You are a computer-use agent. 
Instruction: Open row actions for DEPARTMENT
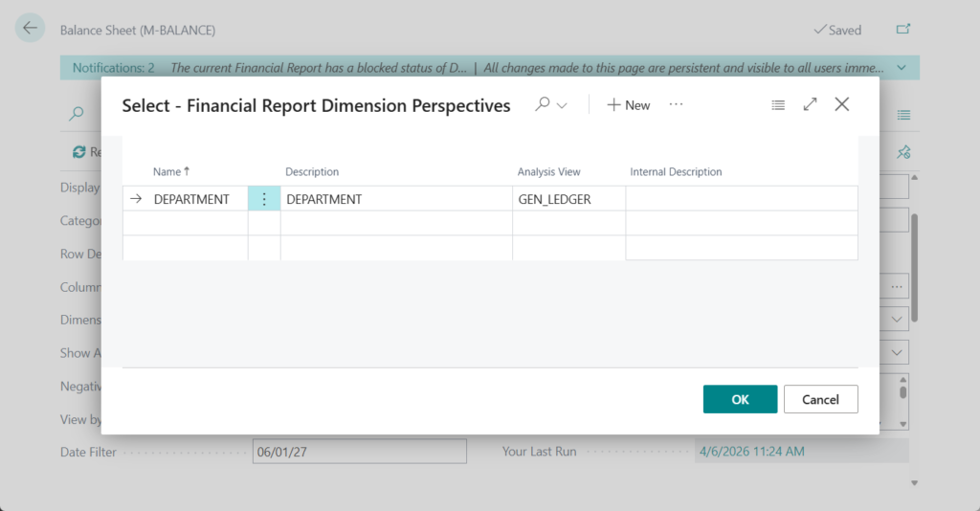coord(264,199)
